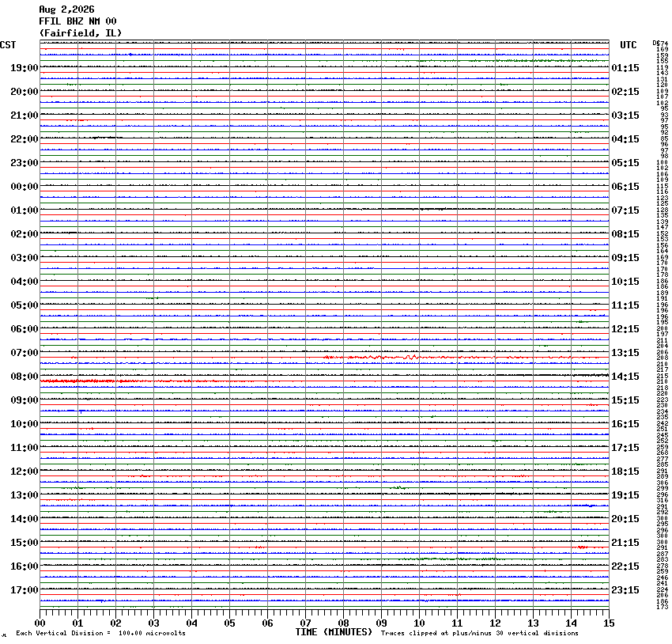Click the 00 minute axis tick label
Image resolution: width=672 pixels, height=644 pixels.
pos(40,623)
